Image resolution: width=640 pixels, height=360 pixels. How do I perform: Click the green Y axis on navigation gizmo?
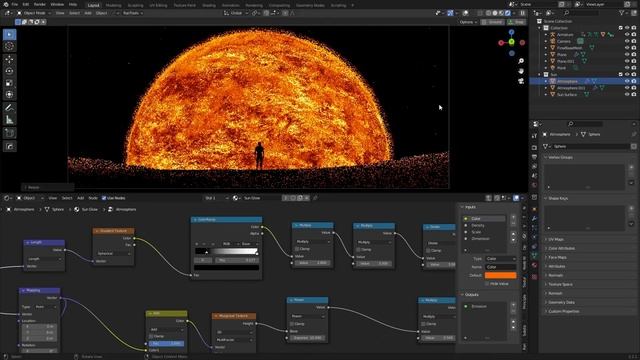[511, 42]
